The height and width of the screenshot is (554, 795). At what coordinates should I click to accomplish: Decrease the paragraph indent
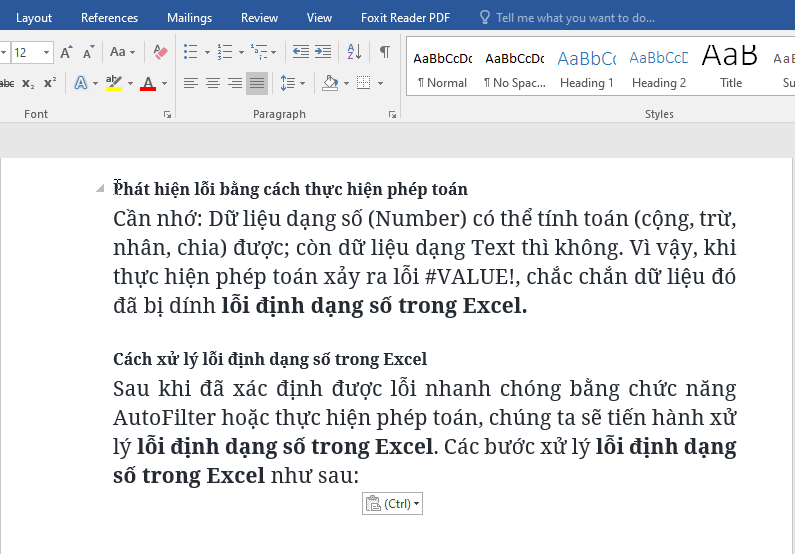tap(301, 52)
